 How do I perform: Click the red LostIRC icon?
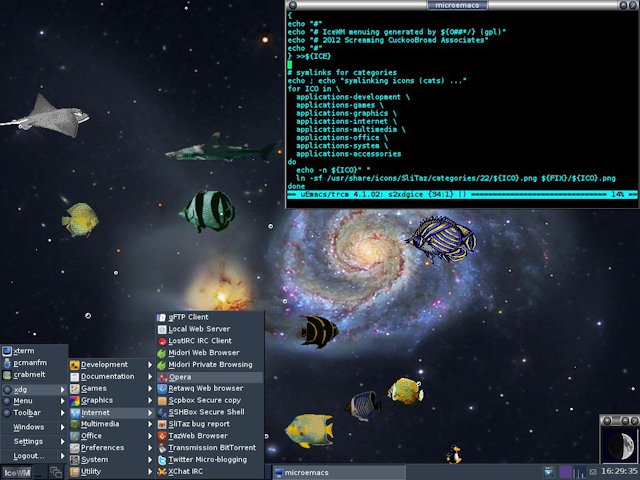(x=162, y=341)
